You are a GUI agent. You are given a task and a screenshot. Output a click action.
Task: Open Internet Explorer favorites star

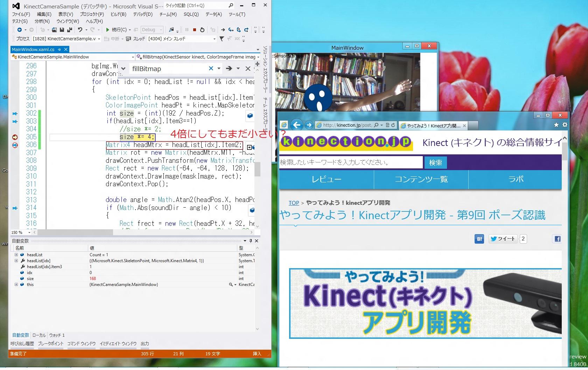[556, 125]
